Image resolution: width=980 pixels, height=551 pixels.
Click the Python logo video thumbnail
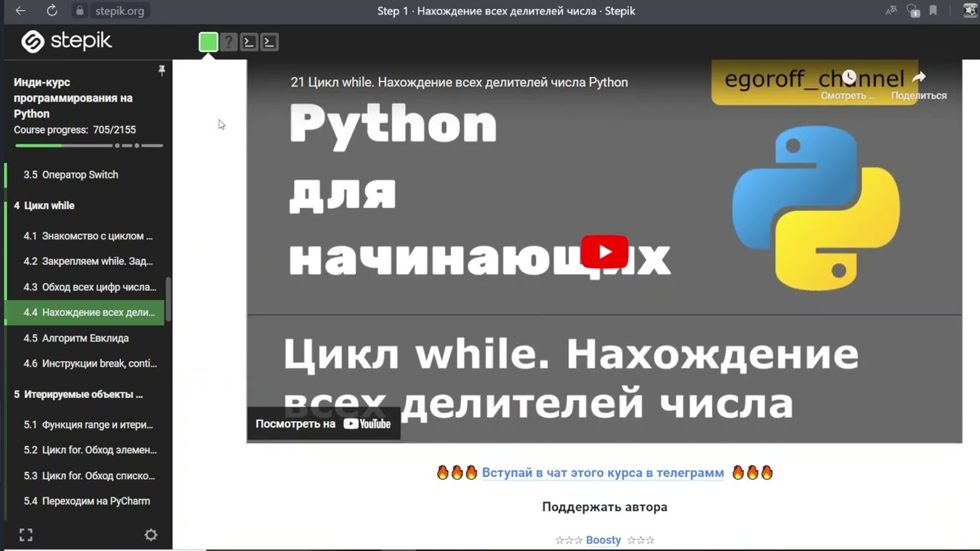[815, 207]
